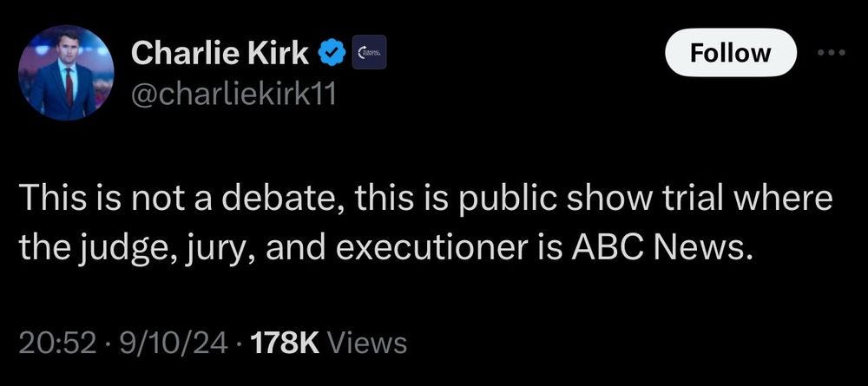The width and height of the screenshot is (868, 386).
Task: Open the Turning Point USA affiliate badge
Action: click(x=369, y=53)
